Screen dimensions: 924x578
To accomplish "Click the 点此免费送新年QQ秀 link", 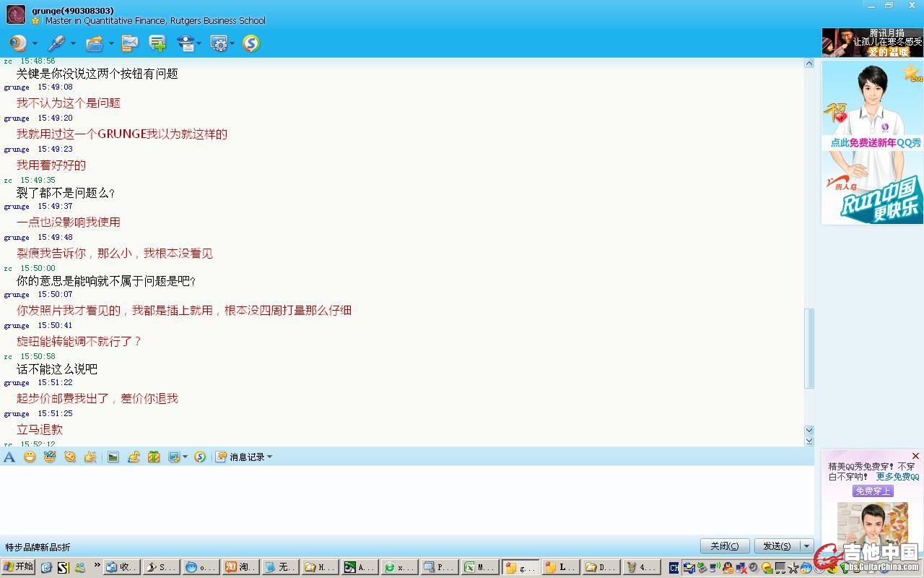I will click(876, 143).
